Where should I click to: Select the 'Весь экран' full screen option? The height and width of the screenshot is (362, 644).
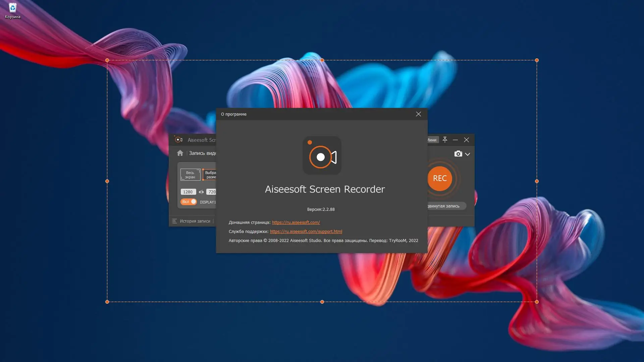[190, 174]
